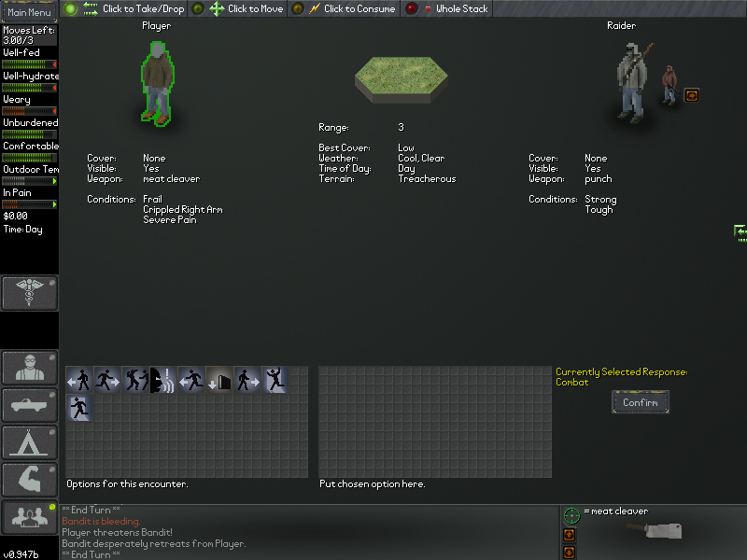The image size is (747, 560).
Task: Click the 'Player threatens Bandit!' log line
Action: coord(118,532)
